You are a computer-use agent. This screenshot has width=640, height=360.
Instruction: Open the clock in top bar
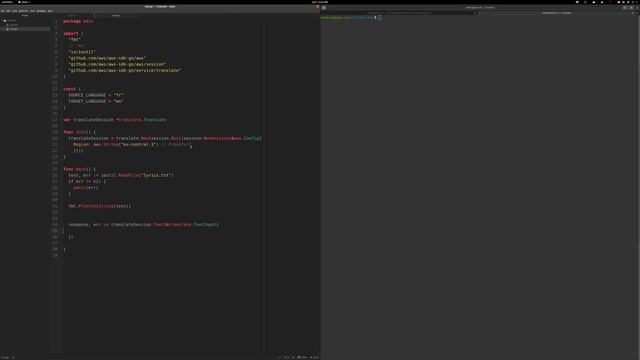click(x=320, y=2)
